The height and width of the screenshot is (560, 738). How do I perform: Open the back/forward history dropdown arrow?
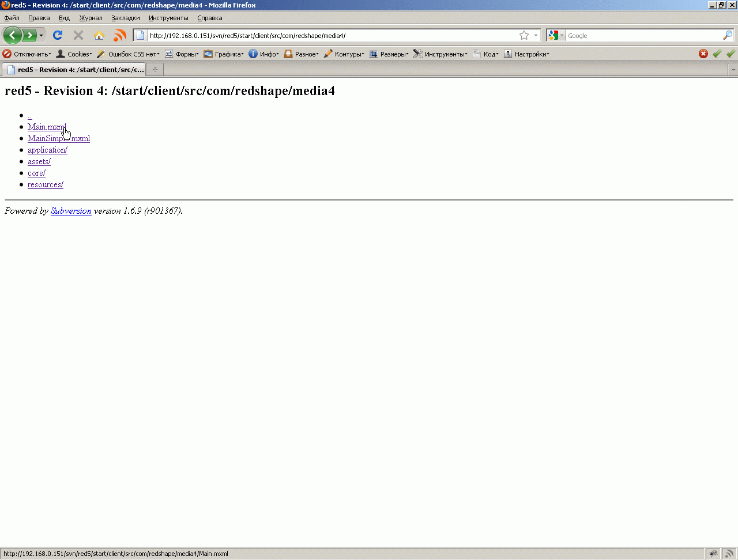(41, 36)
